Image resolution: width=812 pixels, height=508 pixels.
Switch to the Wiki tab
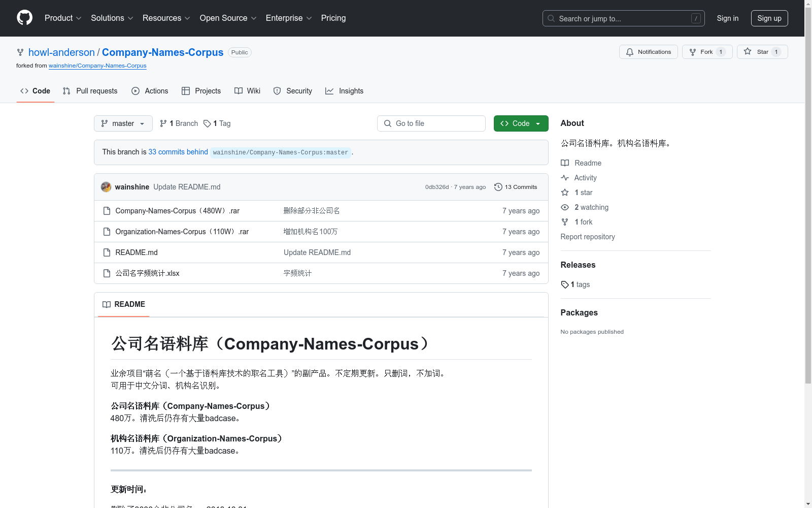[247, 91]
